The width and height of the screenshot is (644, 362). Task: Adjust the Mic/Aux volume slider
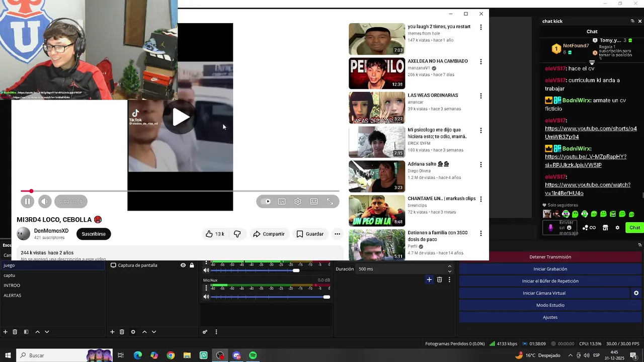[x=271, y=297]
